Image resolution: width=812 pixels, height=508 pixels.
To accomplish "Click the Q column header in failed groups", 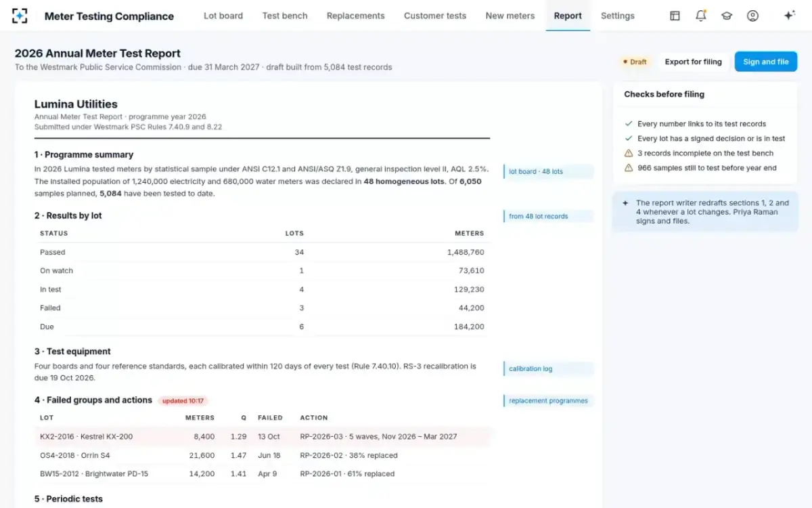I will coord(244,418).
